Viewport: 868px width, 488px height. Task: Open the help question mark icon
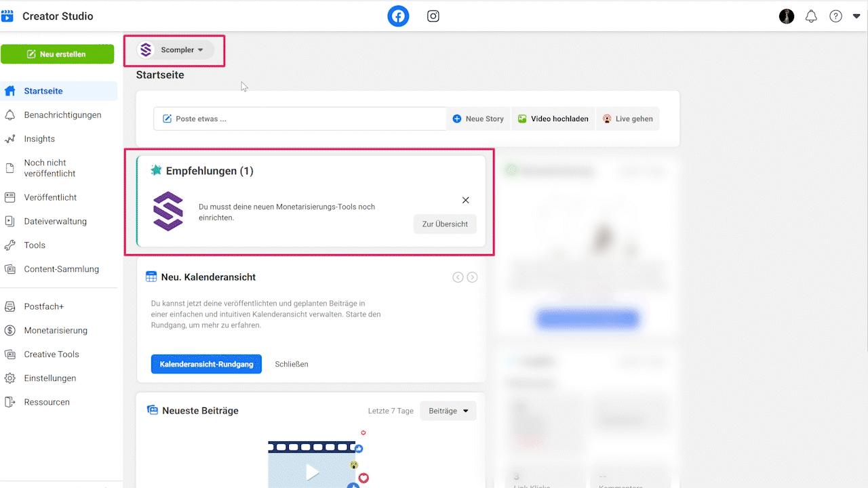pos(835,16)
